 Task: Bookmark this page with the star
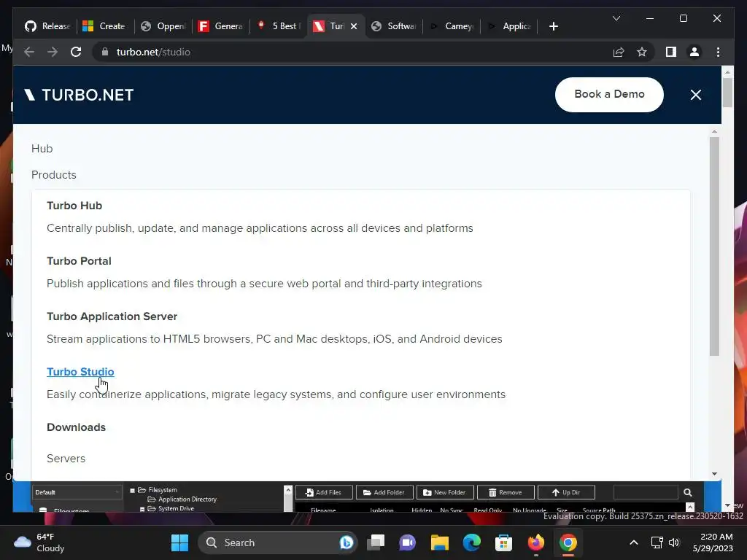click(x=642, y=52)
